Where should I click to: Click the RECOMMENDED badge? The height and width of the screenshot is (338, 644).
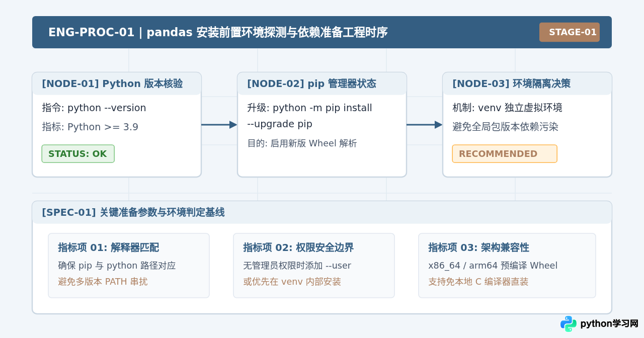click(505, 154)
